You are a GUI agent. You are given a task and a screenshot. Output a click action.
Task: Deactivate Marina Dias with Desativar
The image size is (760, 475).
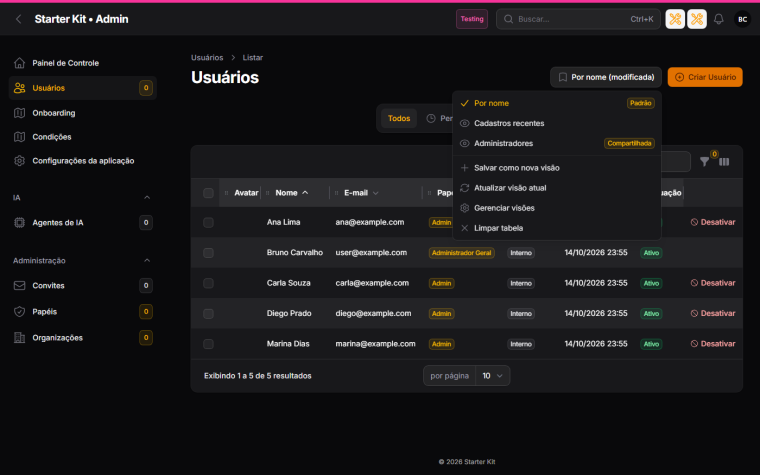click(713, 344)
